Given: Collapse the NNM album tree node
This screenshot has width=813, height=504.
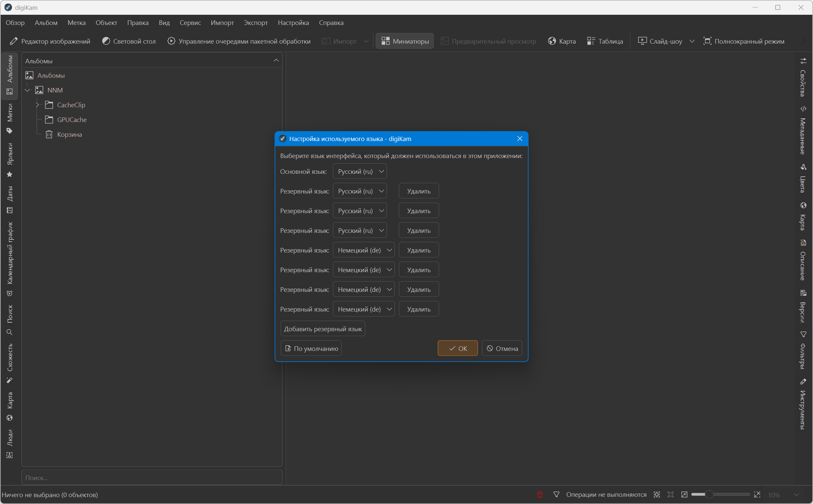Looking at the screenshot, I should pyautogui.click(x=28, y=90).
